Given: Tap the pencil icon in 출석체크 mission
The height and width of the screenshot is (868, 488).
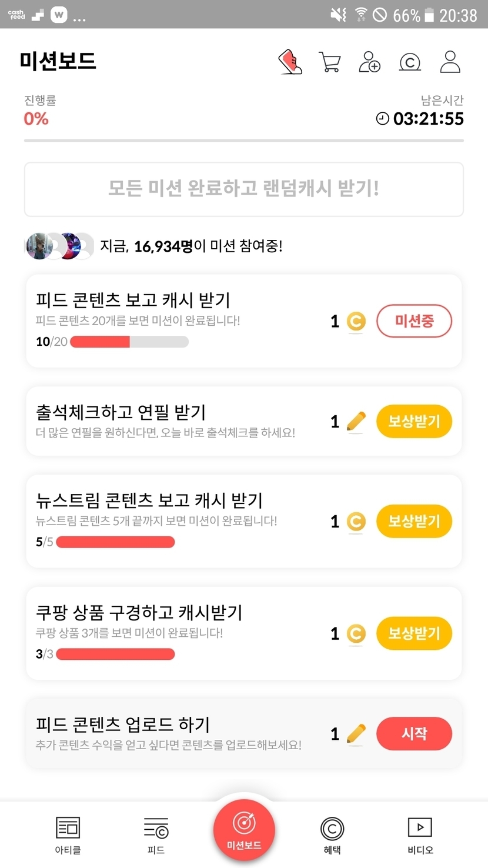Looking at the screenshot, I should [356, 421].
